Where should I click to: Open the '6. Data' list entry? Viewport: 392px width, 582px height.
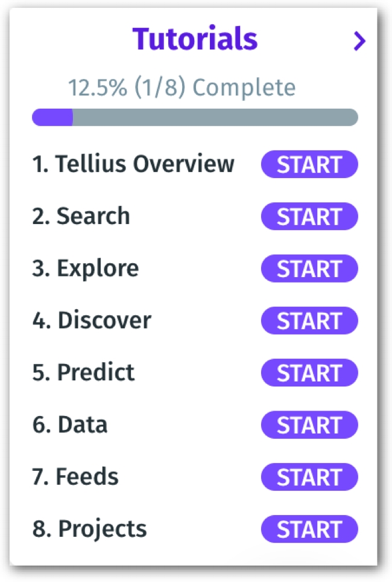[x=70, y=425]
